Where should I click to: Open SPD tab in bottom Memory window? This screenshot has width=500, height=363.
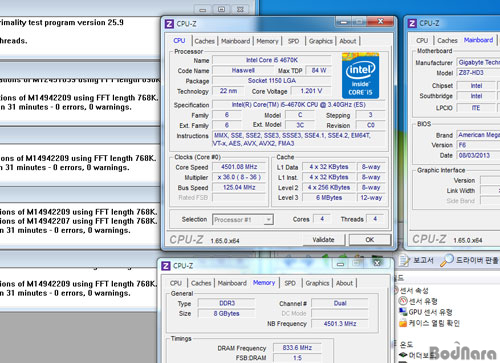point(290,283)
